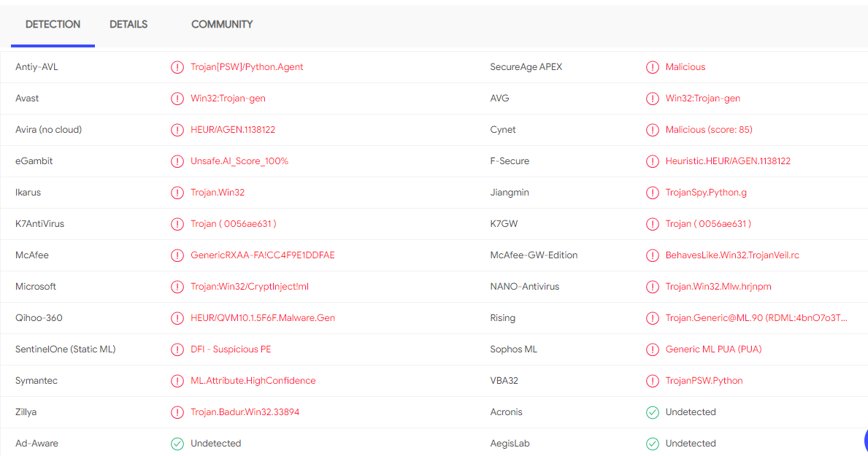Click the alert icon for Unsafe.AI_Score_100%
This screenshot has height=456, width=868.
coord(177,161)
